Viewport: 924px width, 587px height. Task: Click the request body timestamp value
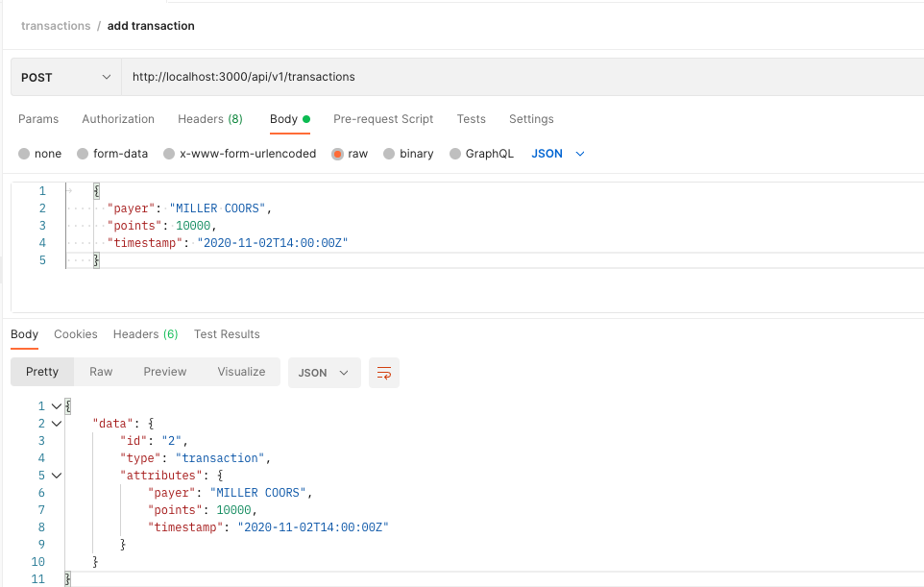click(272, 243)
